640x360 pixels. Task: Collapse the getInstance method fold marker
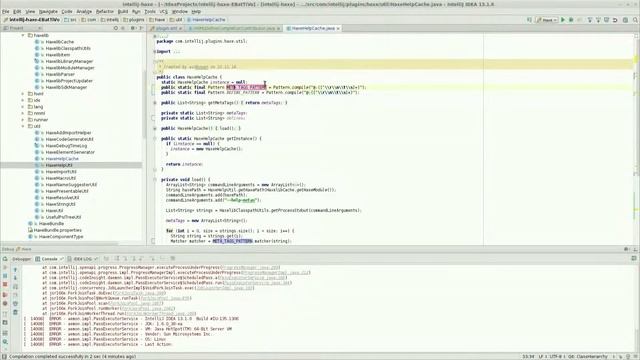point(155,138)
